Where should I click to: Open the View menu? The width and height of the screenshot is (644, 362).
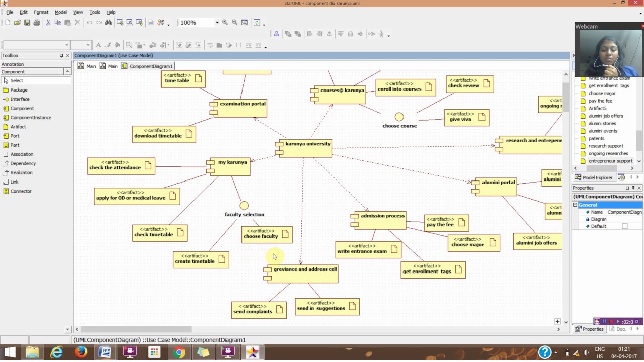tap(78, 12)
